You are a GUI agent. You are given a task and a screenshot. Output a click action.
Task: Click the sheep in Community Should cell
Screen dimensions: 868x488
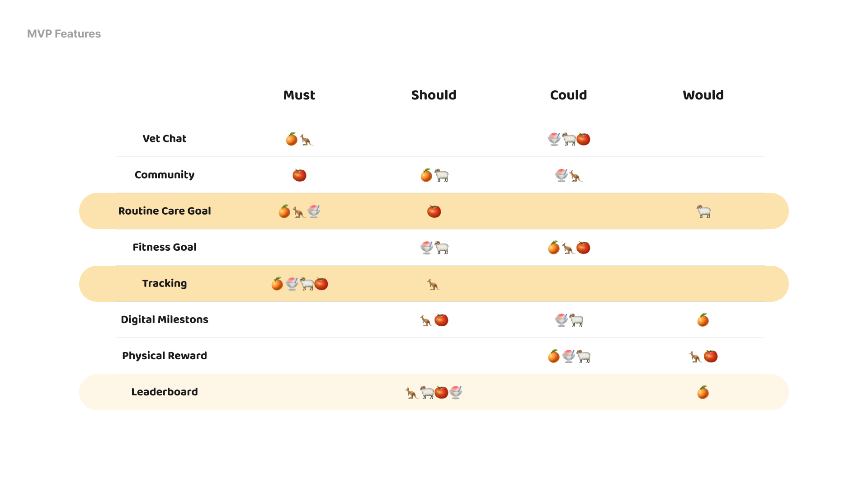[442, 175]
